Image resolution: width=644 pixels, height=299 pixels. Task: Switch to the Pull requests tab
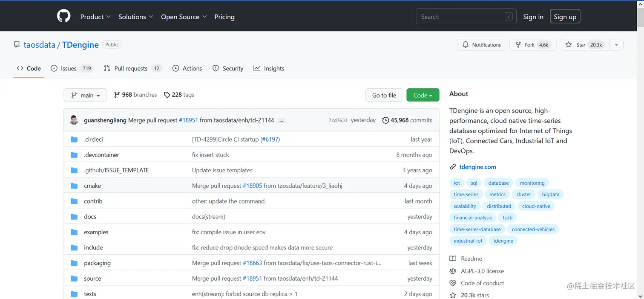point(132,68)
